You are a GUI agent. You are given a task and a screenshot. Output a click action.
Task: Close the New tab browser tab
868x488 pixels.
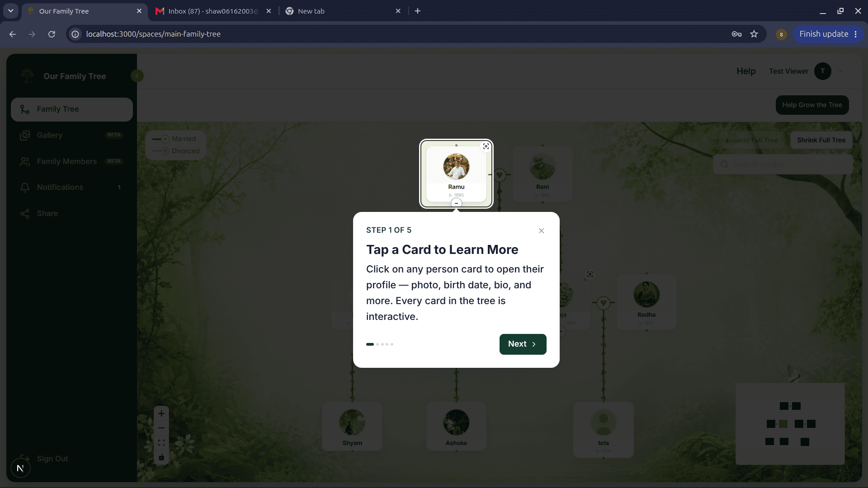pyautogui.click(x=398, y=11)
